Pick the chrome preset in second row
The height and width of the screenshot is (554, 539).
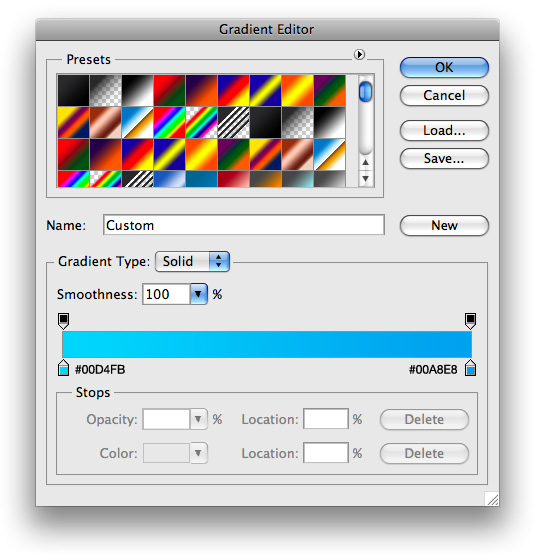137,123
